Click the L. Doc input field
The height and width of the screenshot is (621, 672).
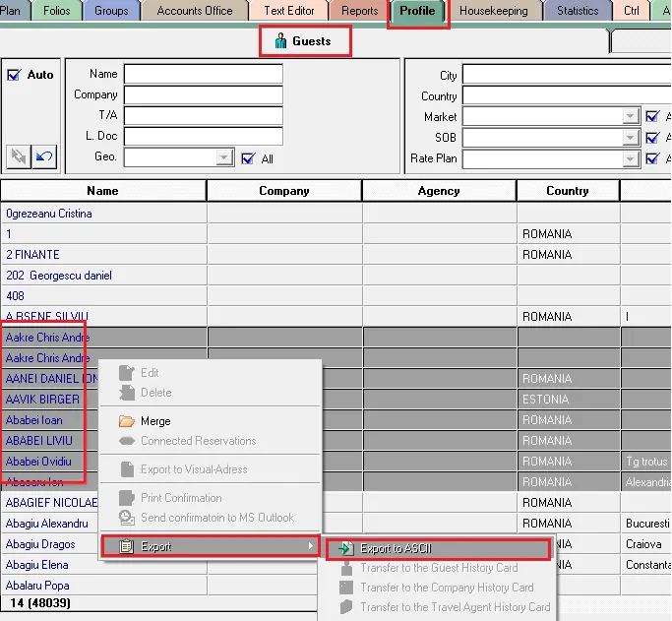point(204,136)
